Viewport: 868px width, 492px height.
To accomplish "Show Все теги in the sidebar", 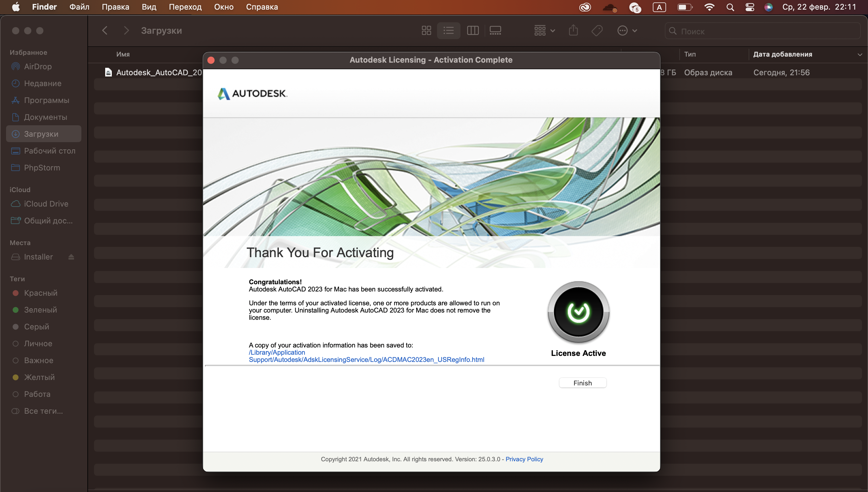I will (x=43, y=411).
